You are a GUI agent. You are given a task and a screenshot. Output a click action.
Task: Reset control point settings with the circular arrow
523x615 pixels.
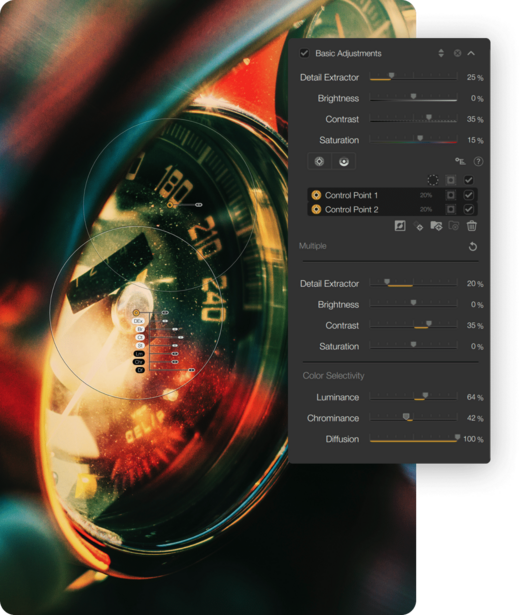(473, 246)
